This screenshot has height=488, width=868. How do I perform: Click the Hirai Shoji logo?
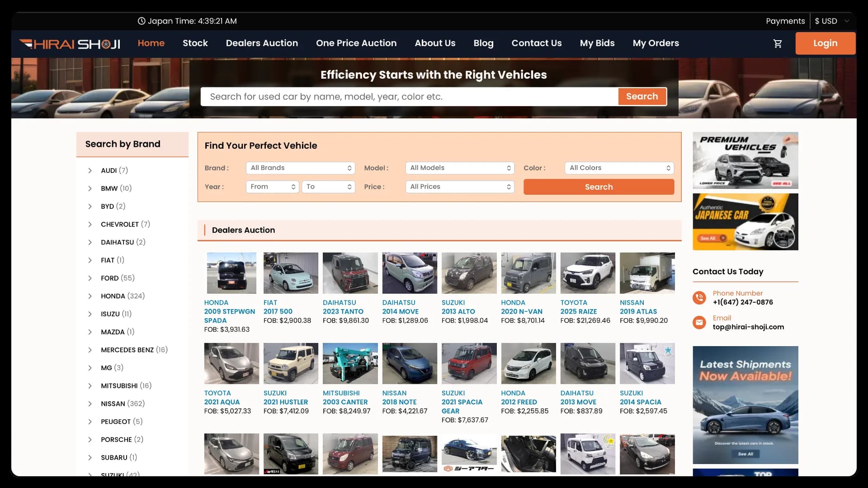click(x=70, y=44)
